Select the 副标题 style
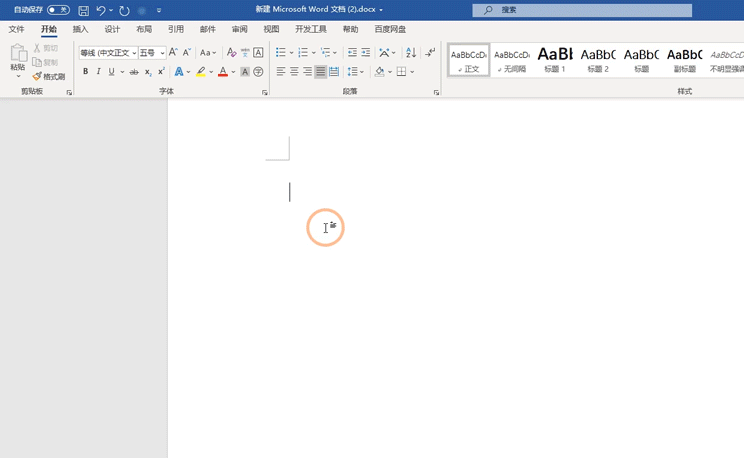744x458 pixels. click(x=684, y=60)
